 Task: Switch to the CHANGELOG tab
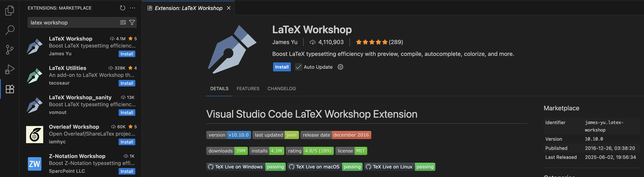click(x=281, y=88)
